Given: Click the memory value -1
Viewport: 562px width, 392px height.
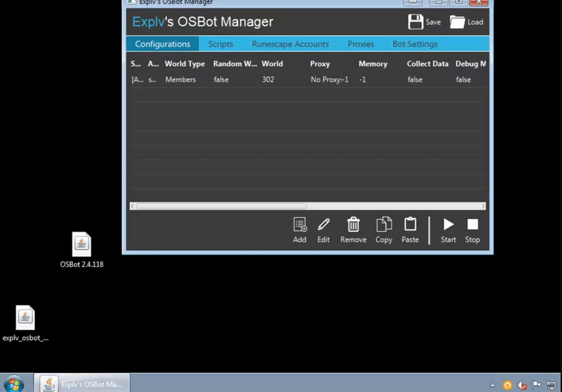Looking at the screenshot, I should click(362, 79).
